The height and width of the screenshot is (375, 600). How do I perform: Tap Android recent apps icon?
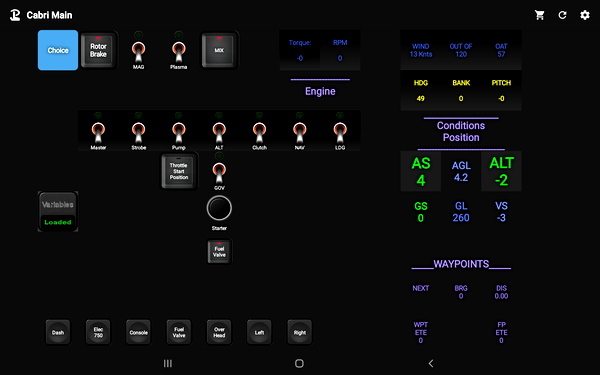[168, 364]
